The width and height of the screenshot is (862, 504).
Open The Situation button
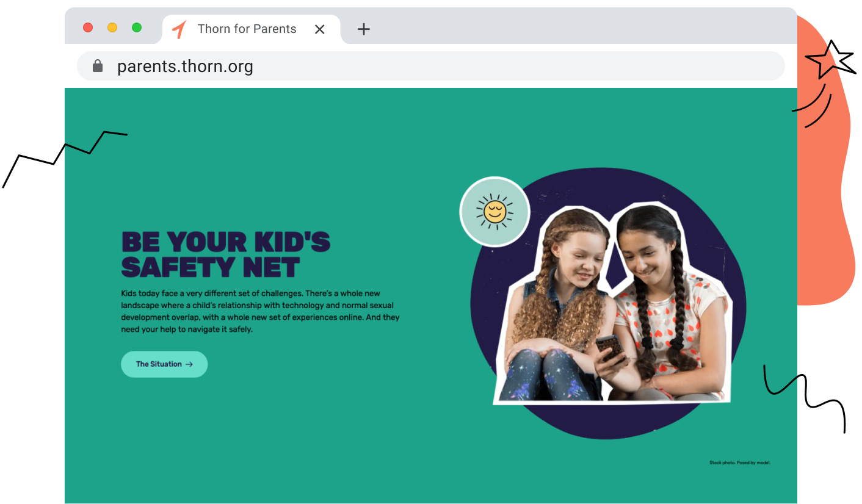[164, 364]
